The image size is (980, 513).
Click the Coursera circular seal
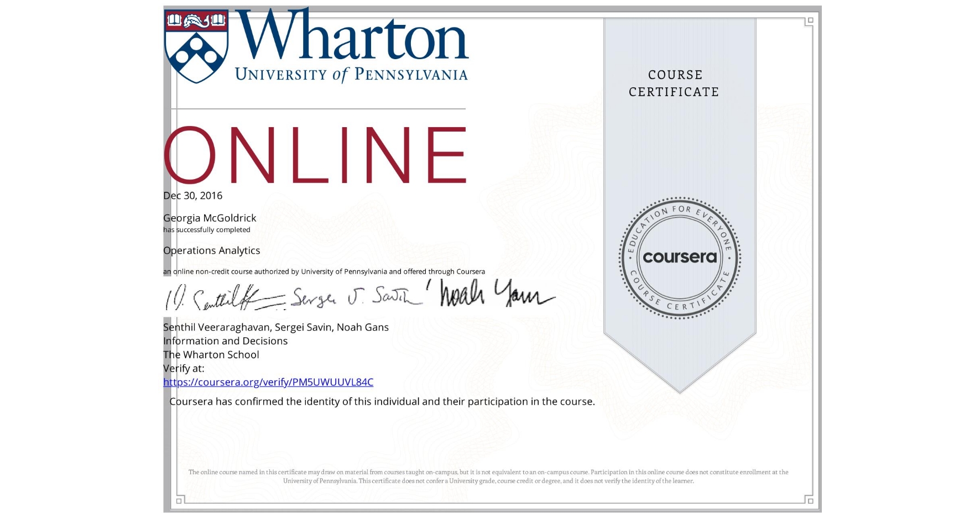pos(680,258)
